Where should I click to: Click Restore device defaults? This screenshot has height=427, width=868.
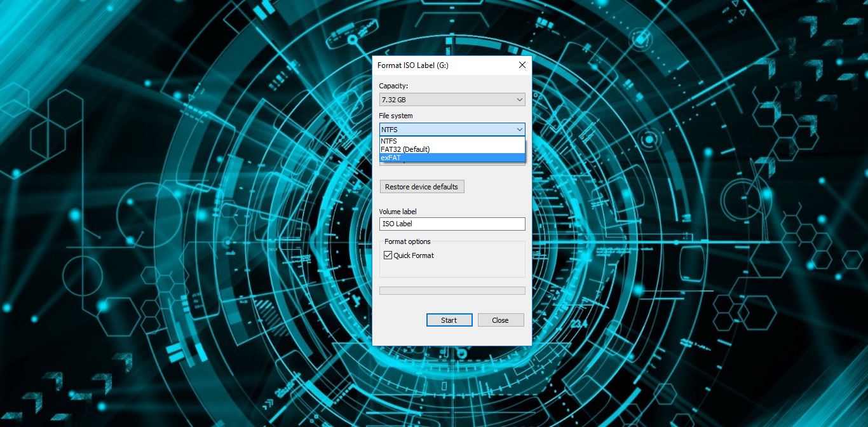tap(422, 186)
